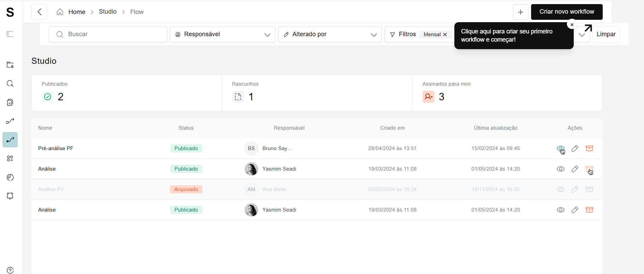Click the Responsável column header
Viewport: 644px width, 274px height.
pos(289,128)
